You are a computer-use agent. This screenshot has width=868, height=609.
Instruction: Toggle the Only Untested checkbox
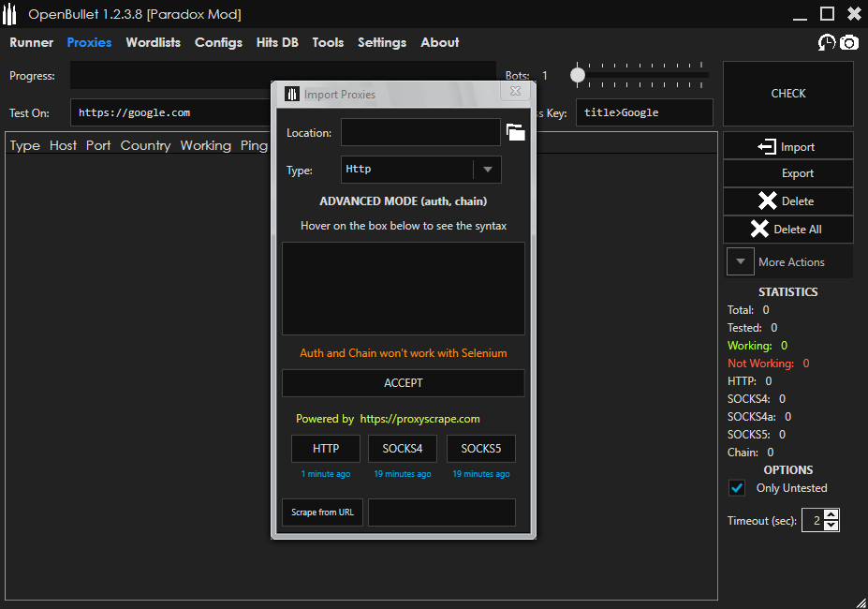737,488
